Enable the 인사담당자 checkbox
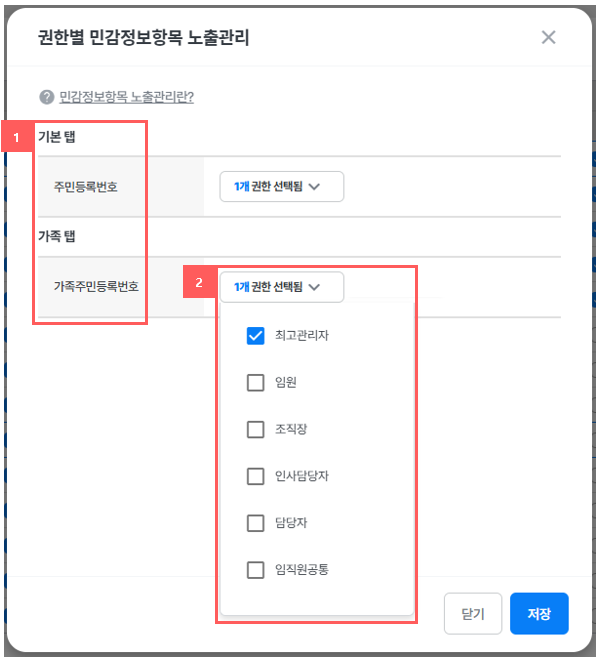599x661 pixels. [255, 476]
